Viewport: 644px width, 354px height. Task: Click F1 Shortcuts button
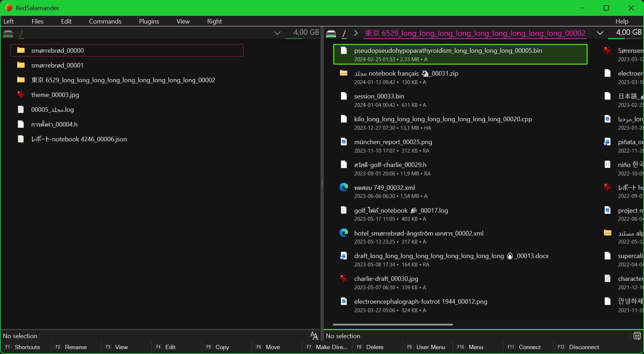[x=26, y=347]
